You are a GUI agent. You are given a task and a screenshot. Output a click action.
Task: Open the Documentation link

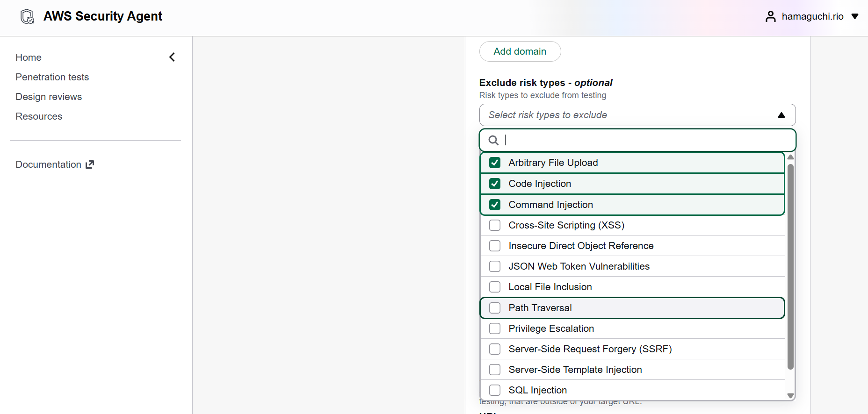click(x=49, y=164)
